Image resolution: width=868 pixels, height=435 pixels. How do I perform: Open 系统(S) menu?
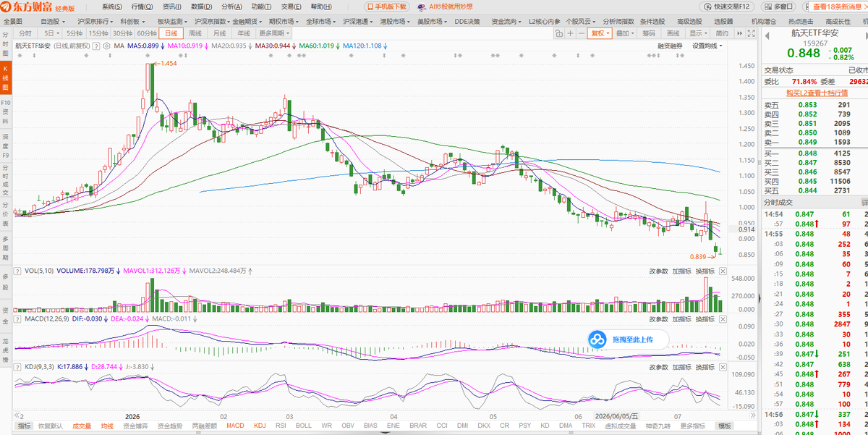tap(112, 6)
